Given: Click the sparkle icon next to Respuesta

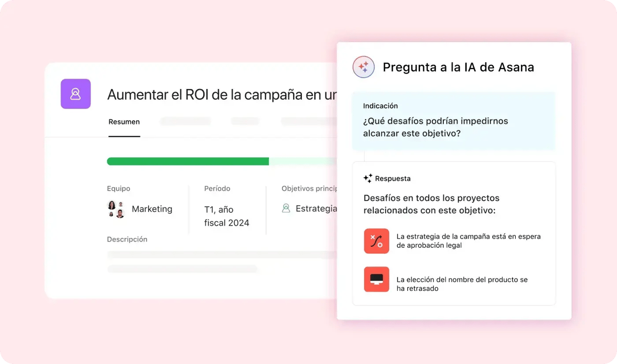Looking at the screenshot, I should [x=368, y=178].
